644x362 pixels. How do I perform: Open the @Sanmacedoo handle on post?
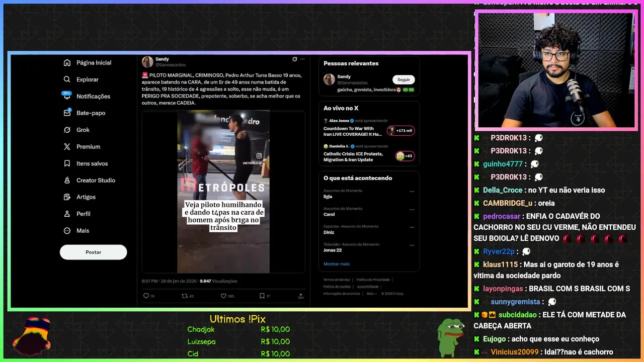pos(171,65)
